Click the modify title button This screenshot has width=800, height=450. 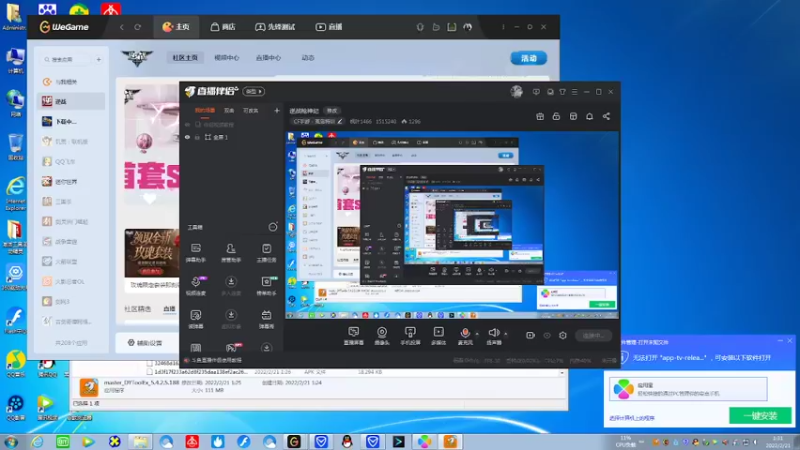click(332, 111)
